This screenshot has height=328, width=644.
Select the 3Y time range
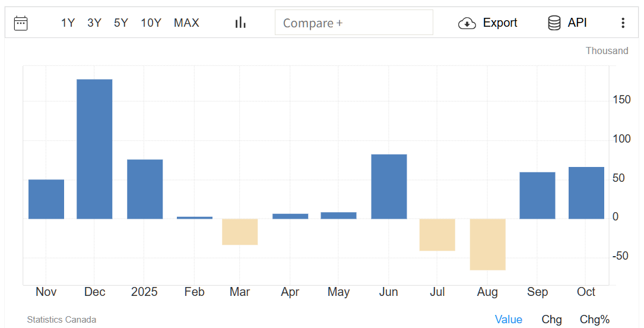point(94,23)
